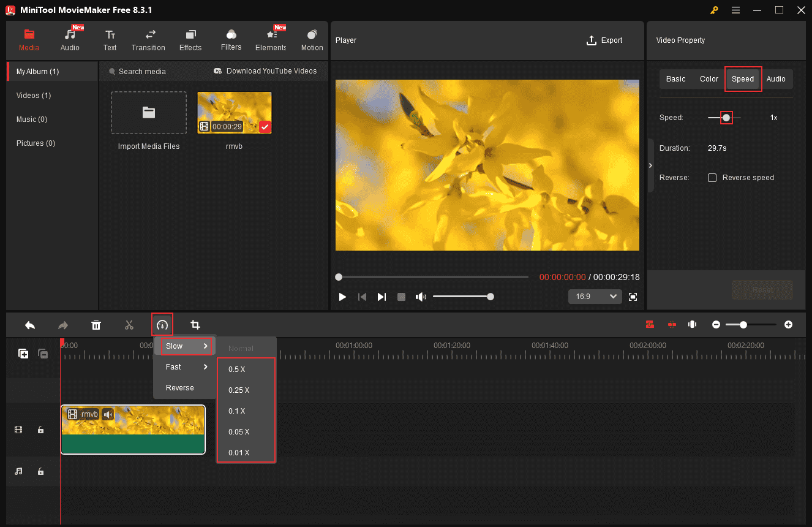The height and width of the screenshot is (527, 812).
Task: Open the 16:9 aspect ratio dropdown
Action: [595, 296]
